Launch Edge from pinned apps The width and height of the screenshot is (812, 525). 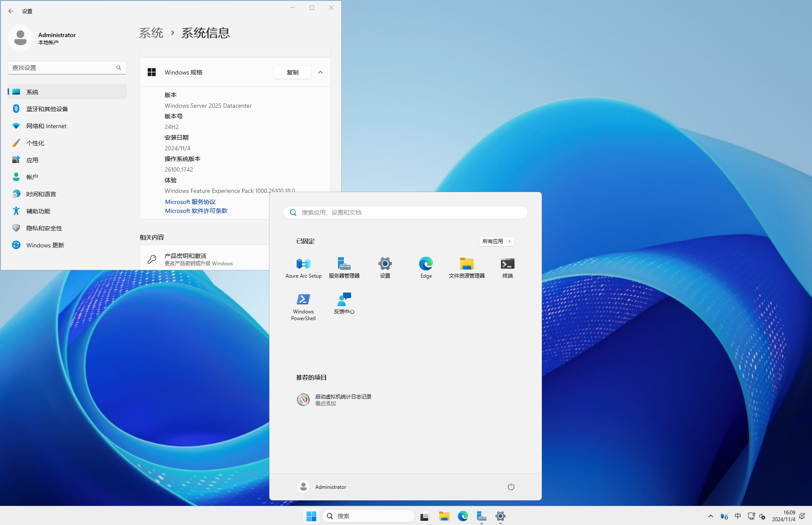[426, 268]
